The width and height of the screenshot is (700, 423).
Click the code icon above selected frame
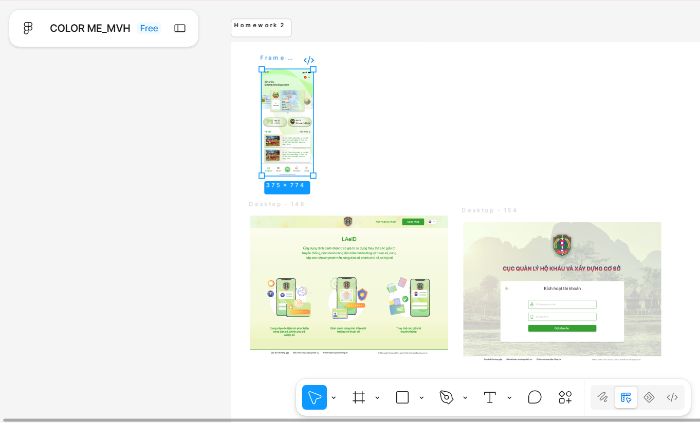(x=308, y=60)
